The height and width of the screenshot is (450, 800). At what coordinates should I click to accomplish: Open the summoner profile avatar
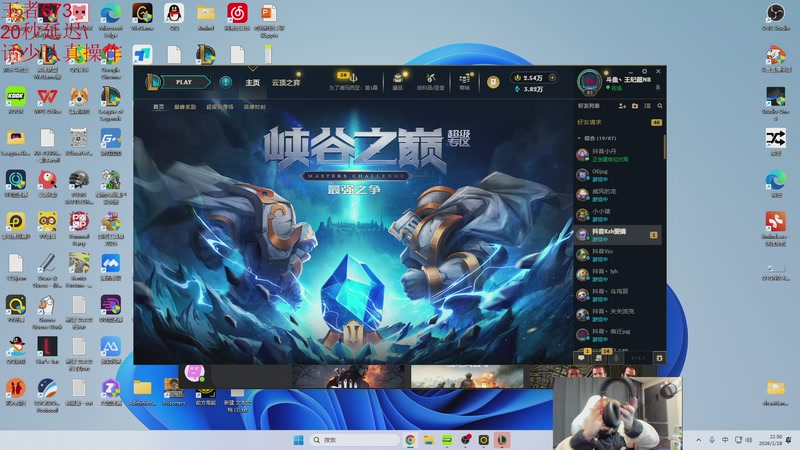[590, 82]
